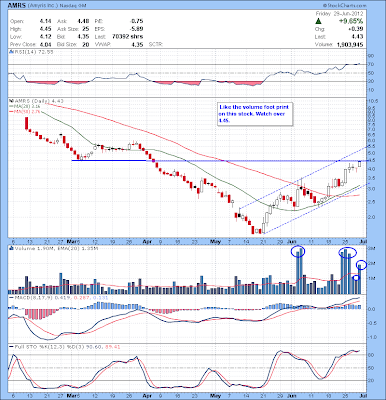386x400 pixels.
Task: Select the P/E value -0.75
Action: [x=137, y=21]
